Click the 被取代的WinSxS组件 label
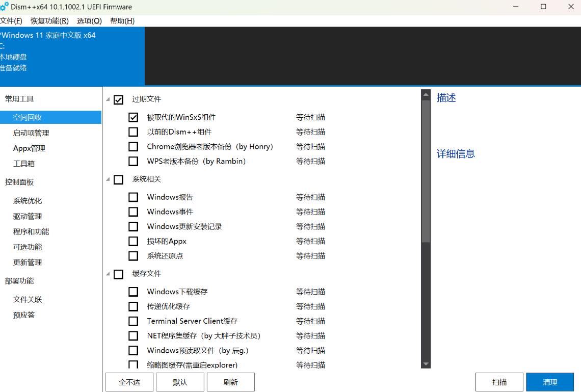 pos(181,117)
